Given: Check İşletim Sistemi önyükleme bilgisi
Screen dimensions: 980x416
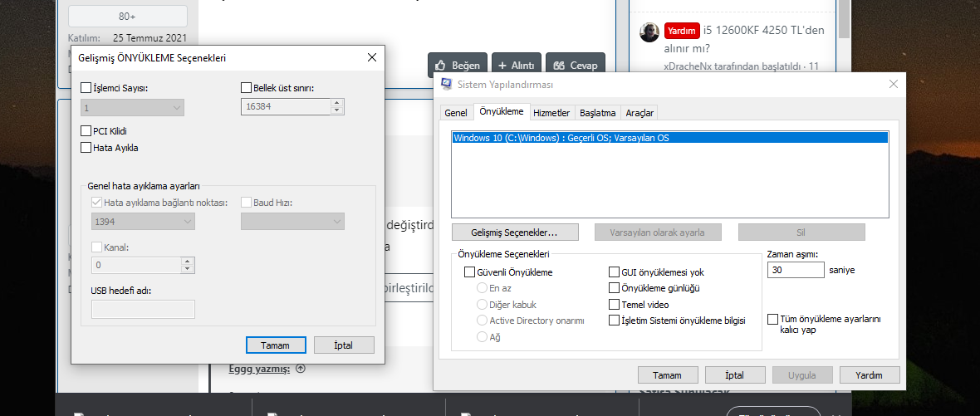Looking at the screenshot, I should tap(614, 321).
